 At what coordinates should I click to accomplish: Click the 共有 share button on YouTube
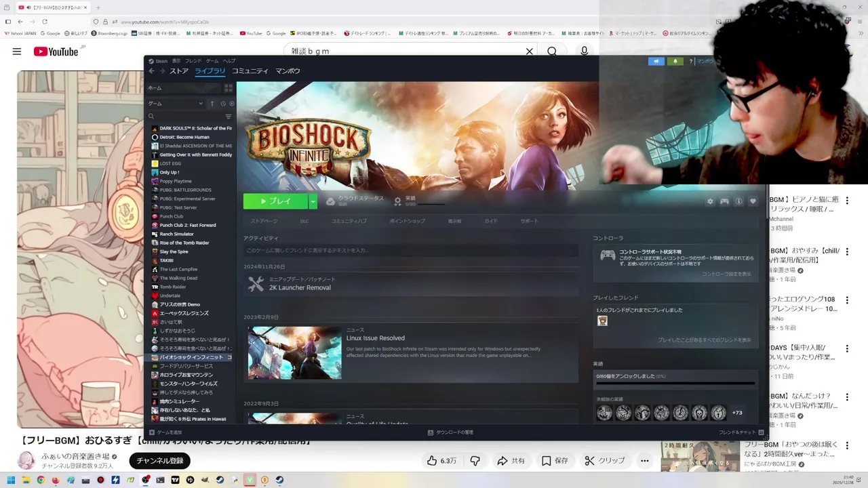[x=511, y=461]
